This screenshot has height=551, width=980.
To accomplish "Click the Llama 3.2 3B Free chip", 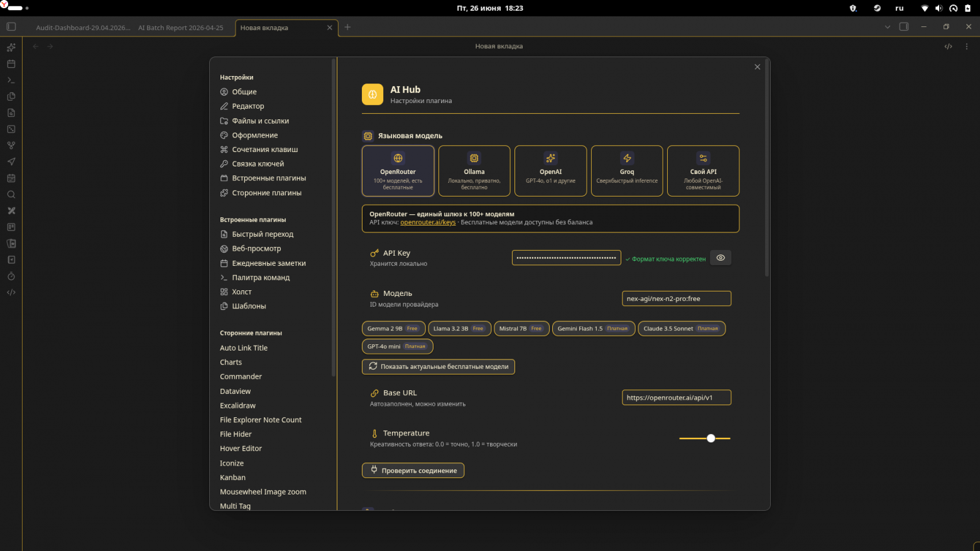I will pyautogui.click(x=459, y=329).
